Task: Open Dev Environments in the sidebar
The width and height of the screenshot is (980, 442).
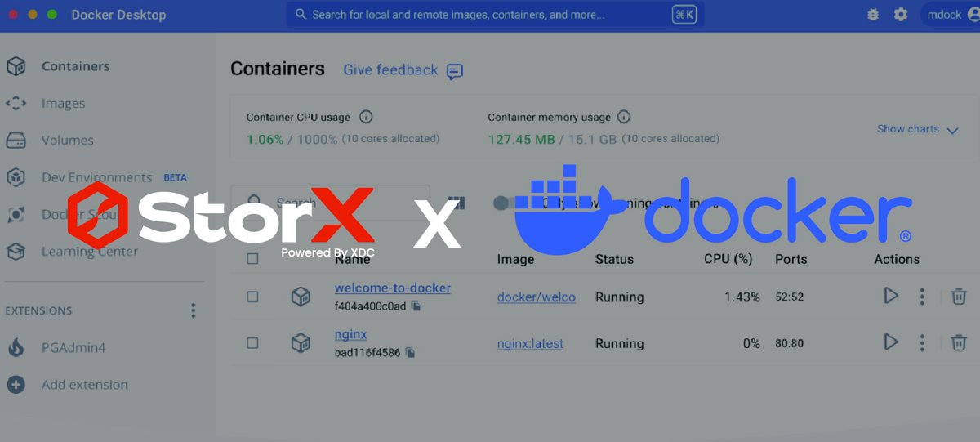Action: point(96,177)
